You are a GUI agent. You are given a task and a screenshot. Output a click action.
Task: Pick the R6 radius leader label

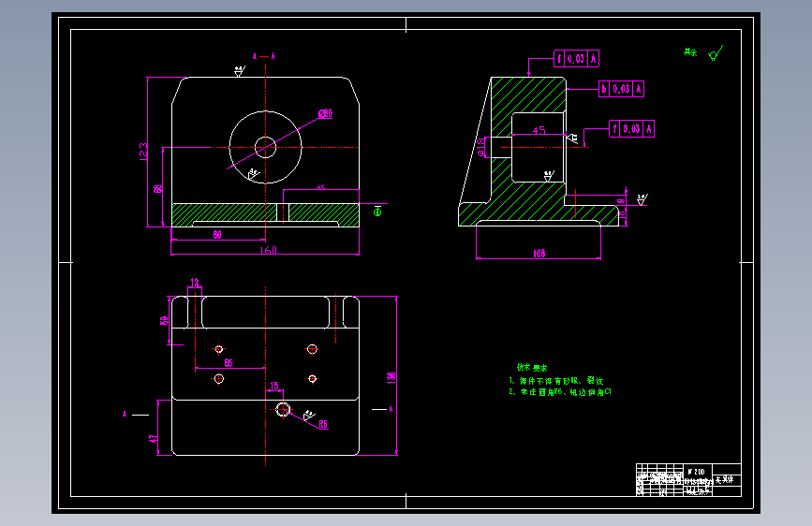[323, 425]
